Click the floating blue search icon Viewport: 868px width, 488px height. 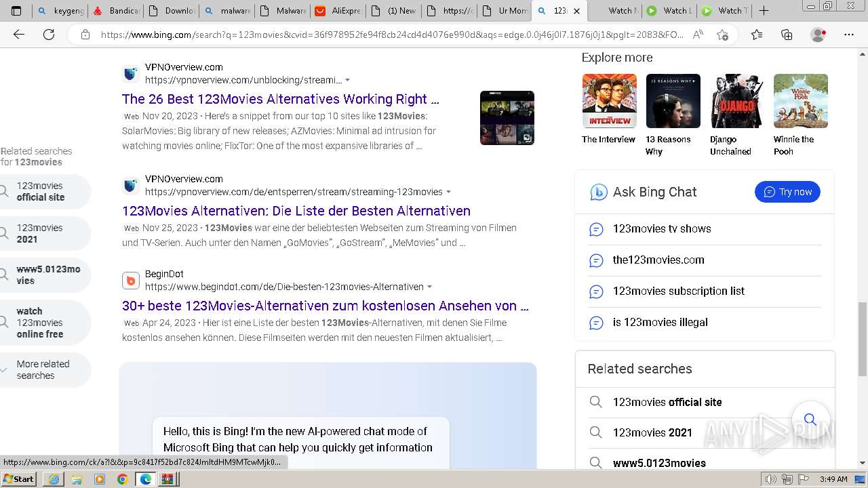pos(810,420)
